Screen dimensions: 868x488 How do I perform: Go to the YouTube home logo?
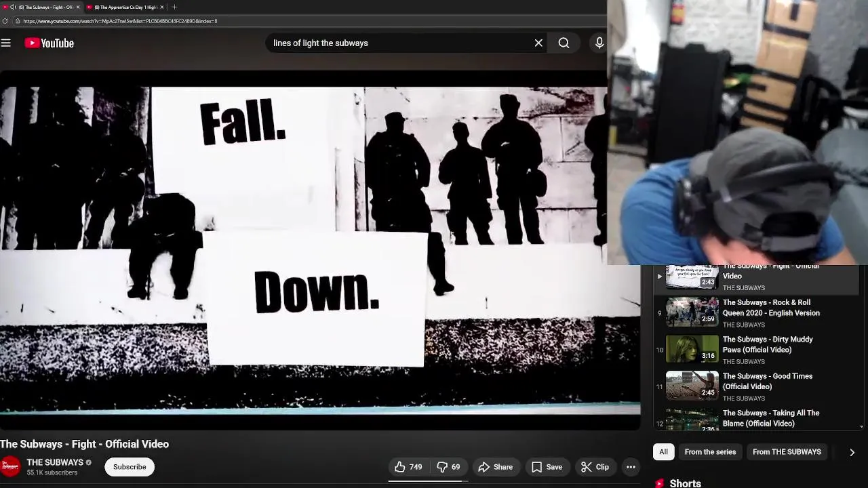coord(50,43)
